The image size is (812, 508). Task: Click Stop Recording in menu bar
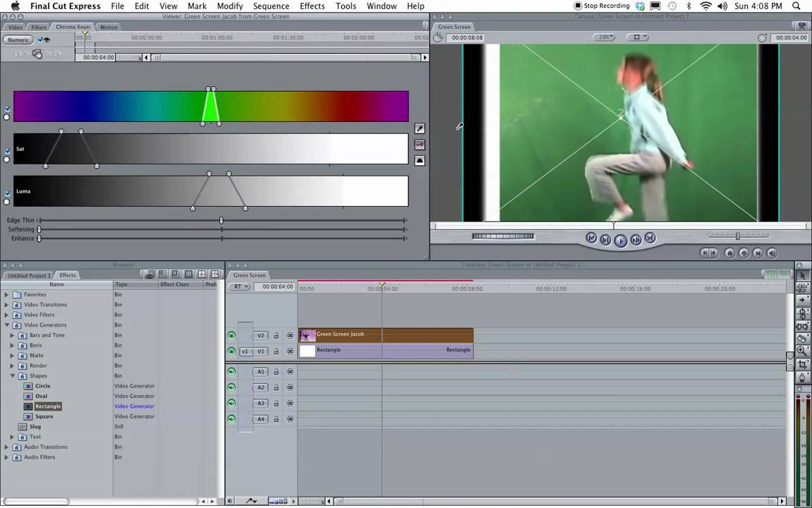click(x=601, y=6)
